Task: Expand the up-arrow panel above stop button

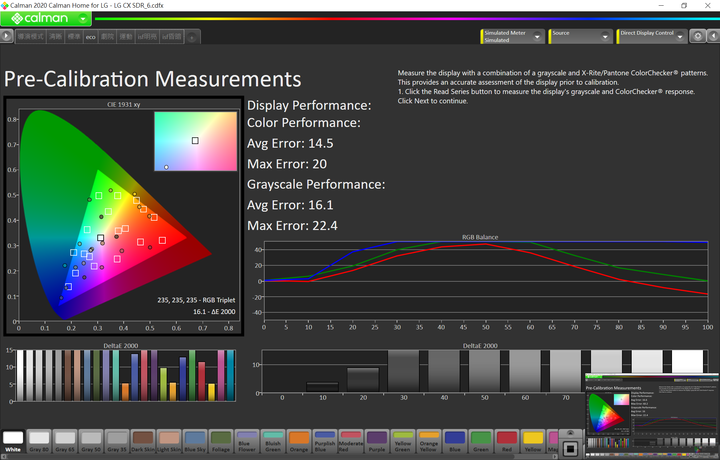Action: (x=570, y=433)
